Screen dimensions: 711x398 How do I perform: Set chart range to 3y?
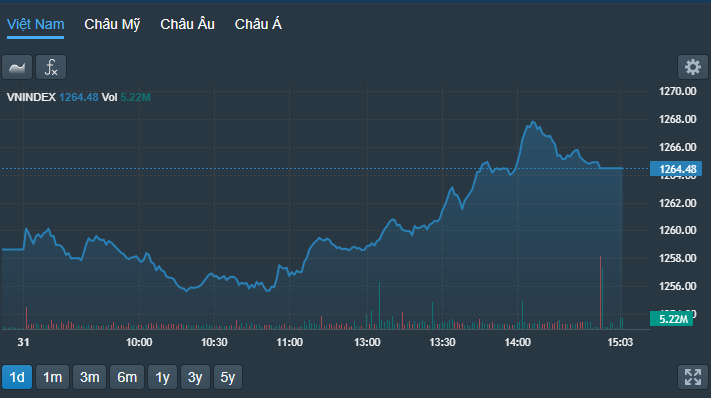click(195, 377)
